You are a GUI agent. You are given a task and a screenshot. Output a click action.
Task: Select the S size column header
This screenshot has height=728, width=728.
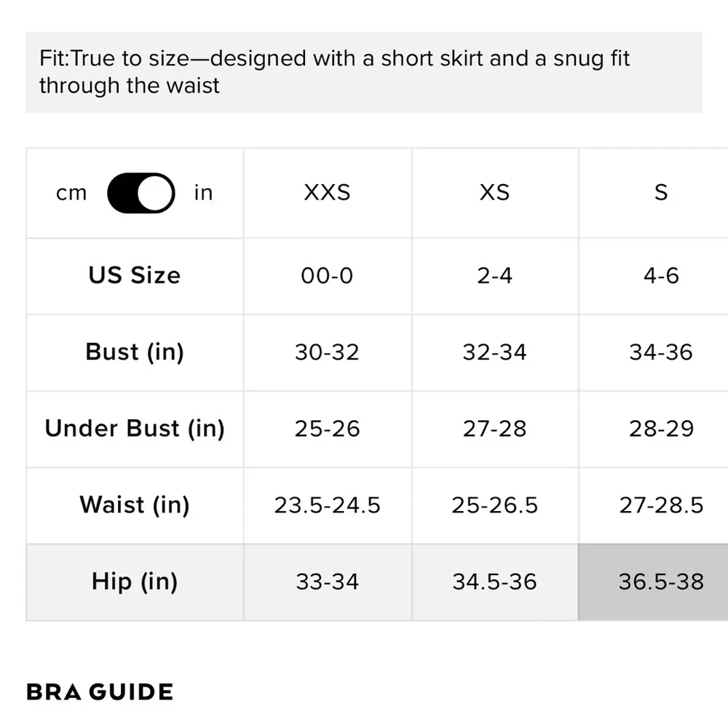[660, 193]
